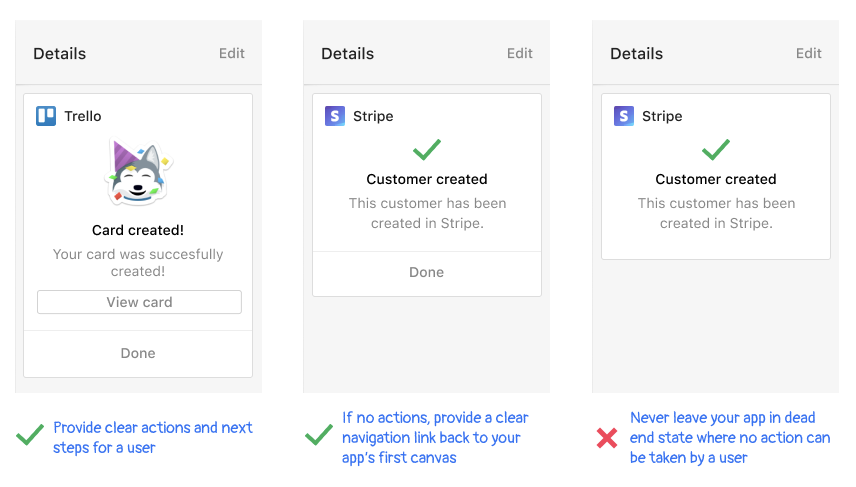This screenshot has width=856, height=487.
Task: Click the Trello logo icon
Action: pos(46,116)
